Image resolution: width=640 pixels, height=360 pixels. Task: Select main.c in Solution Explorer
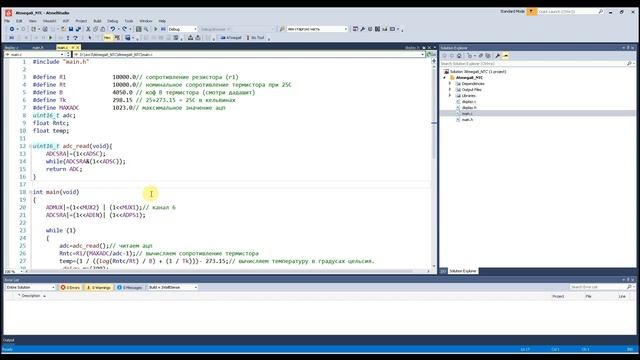click(x=467, y=113)
